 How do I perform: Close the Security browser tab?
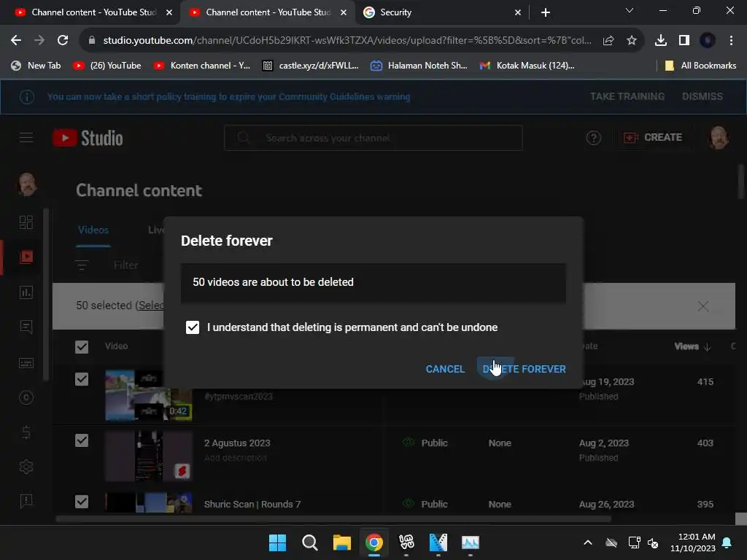(518, 12)
